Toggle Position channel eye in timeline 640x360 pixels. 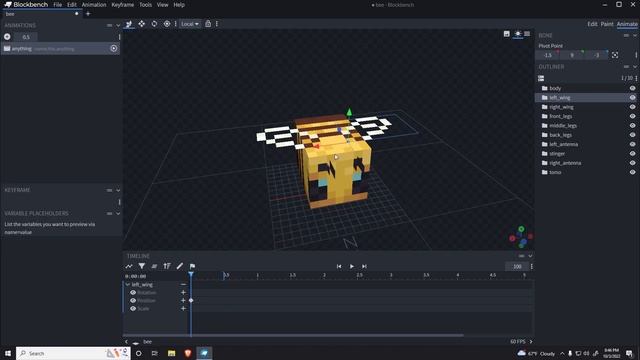point(133,300)
